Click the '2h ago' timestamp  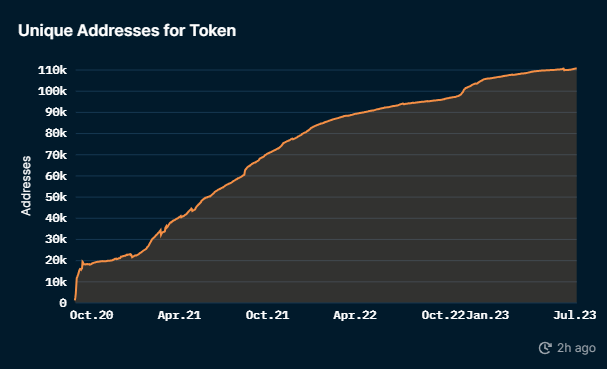(x=576, y=348)
